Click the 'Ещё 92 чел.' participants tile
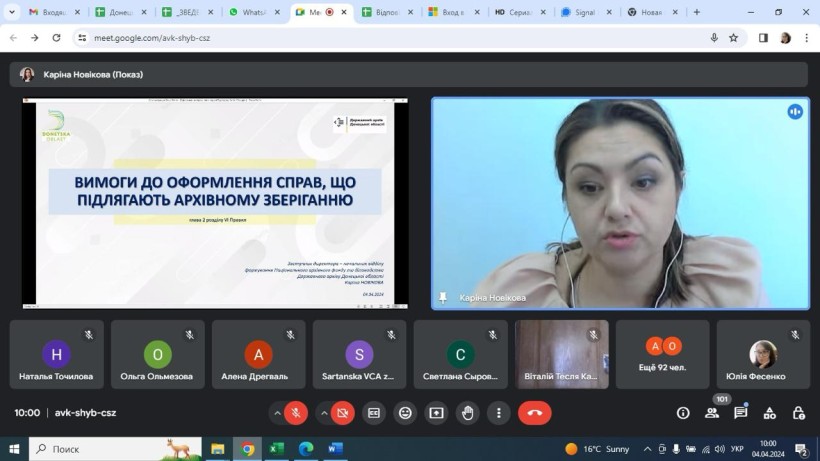Viewport: 820px width, 461px height. coord(663,355)
